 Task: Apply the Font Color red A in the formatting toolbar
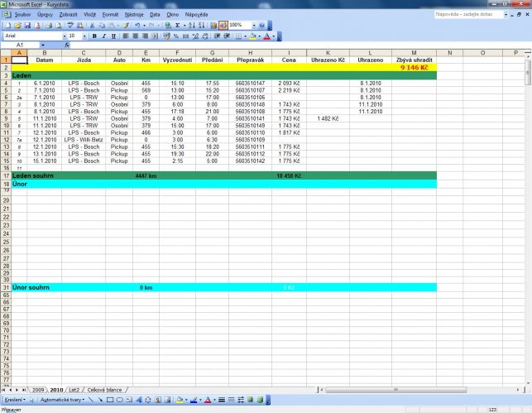click(x=266, y=36)
